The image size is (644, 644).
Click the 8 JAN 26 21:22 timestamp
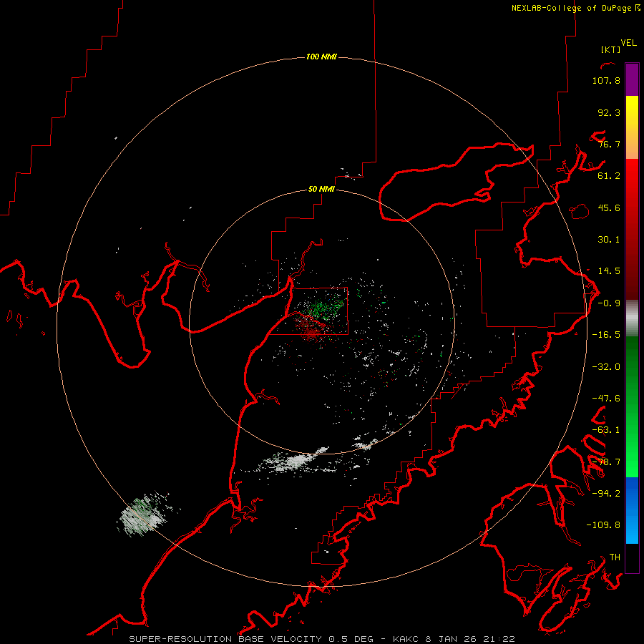(x=470, y=639)
